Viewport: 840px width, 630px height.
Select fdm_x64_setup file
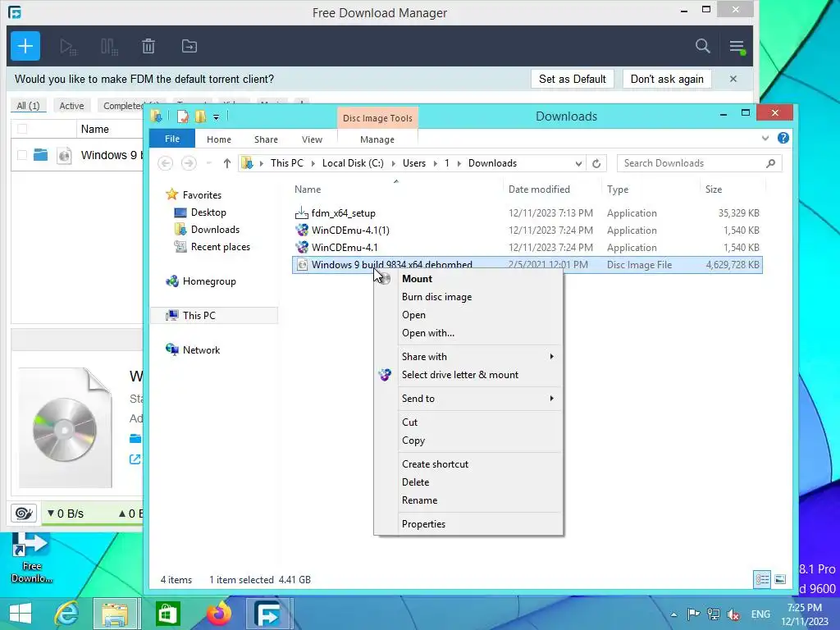(343, 213)
